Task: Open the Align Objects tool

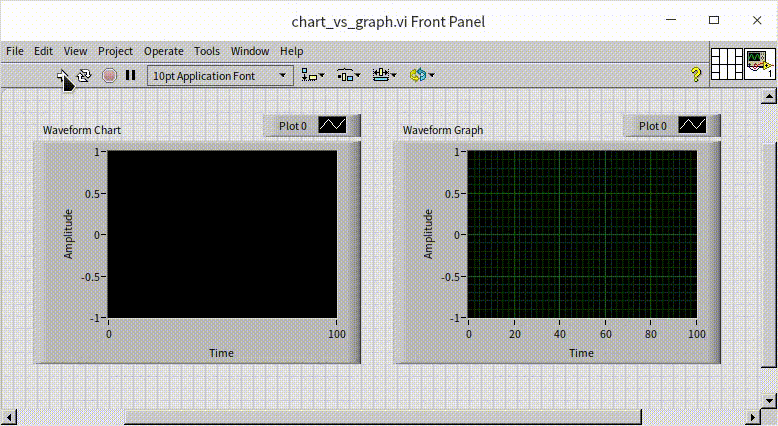Action: tap(312, 75)
